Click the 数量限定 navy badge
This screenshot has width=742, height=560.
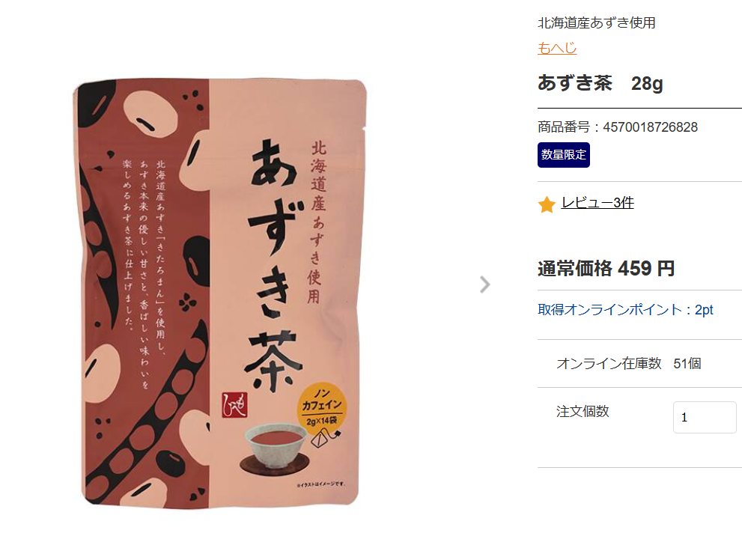point(564,155)
